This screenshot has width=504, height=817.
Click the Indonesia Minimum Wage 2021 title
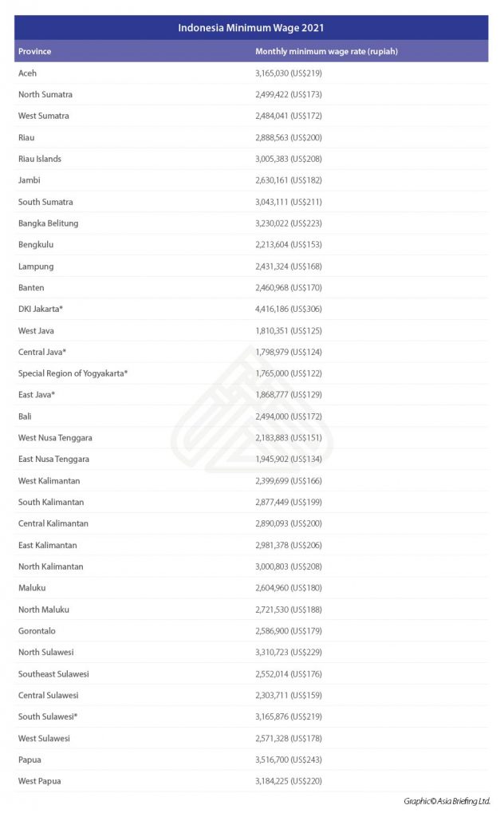coord(251,28)
